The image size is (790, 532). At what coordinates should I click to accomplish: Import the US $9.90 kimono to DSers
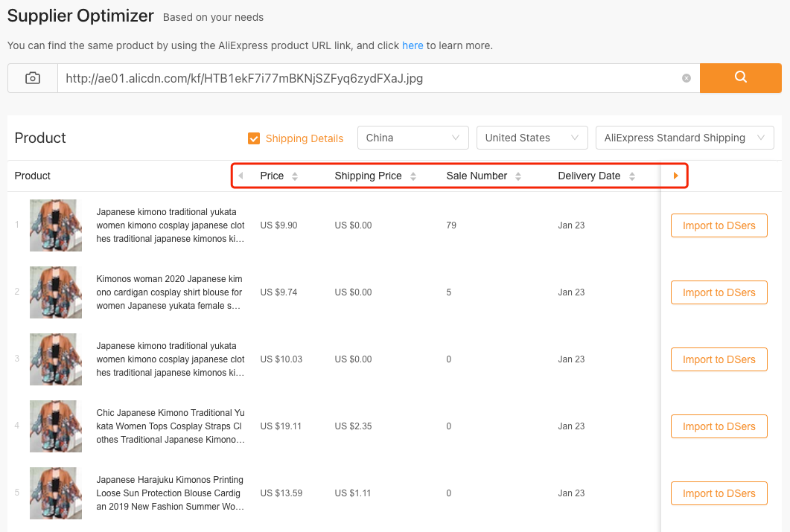pos(719,225)
